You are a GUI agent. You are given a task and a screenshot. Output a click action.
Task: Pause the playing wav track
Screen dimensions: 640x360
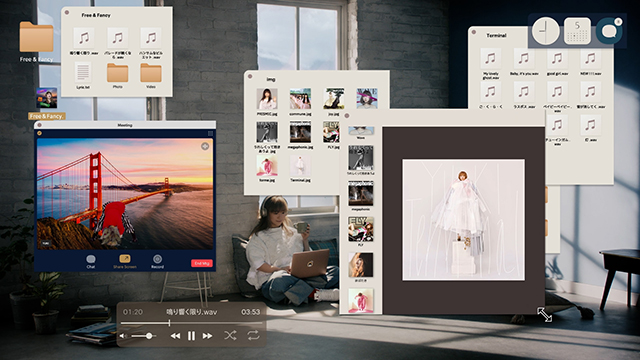pos(191,336)
